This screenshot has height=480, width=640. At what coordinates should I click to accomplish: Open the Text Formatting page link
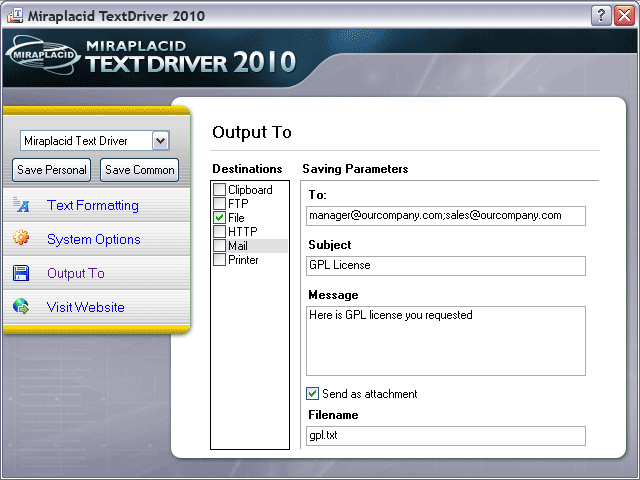93,205
